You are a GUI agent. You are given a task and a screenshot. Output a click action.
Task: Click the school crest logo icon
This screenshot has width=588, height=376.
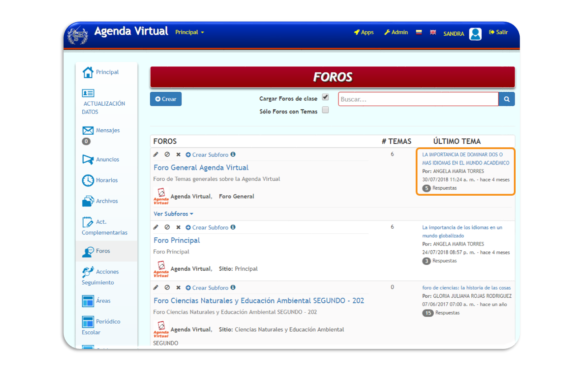77,36
